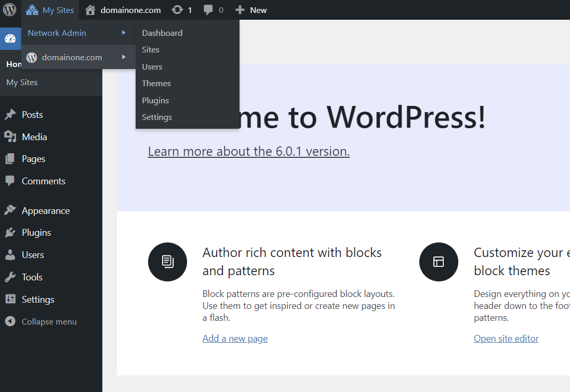
Task: Expand the domainone.com submenu arrow
Action: point(124,57)
